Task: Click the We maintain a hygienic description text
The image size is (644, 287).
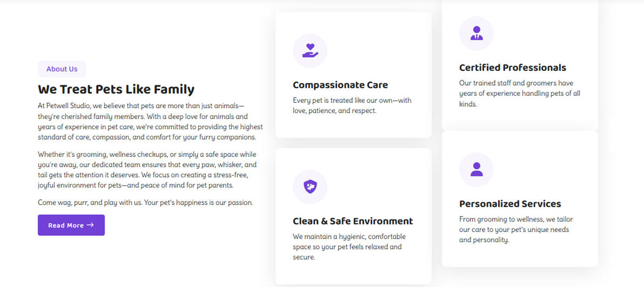Action: coord(349,247)
